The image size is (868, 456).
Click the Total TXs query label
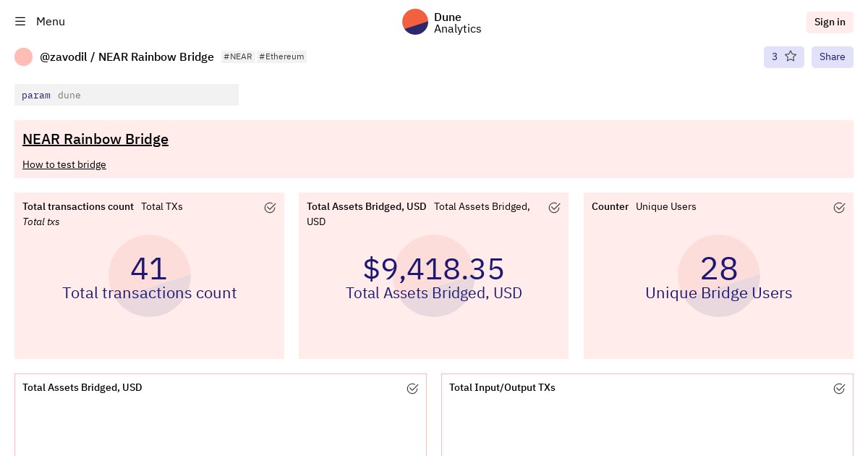[162, 206]
